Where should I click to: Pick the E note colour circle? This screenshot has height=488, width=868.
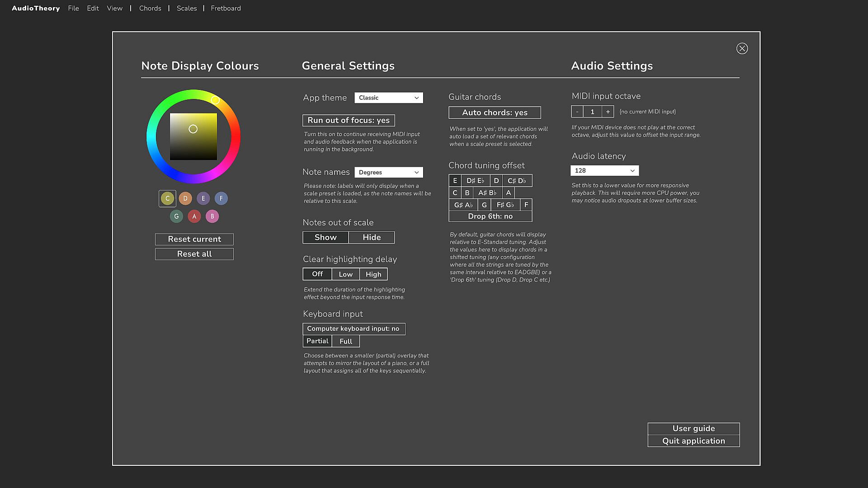(203, 198)
